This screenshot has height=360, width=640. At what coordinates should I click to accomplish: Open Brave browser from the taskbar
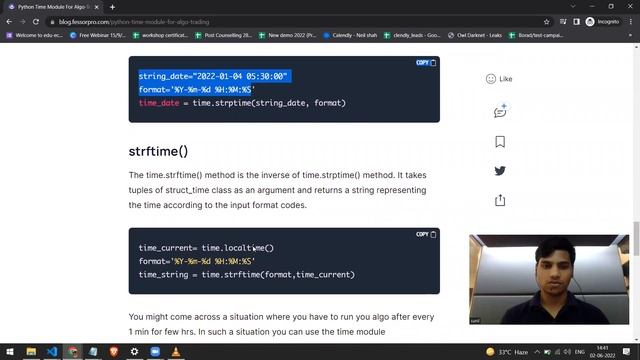(x=114, y=351)
